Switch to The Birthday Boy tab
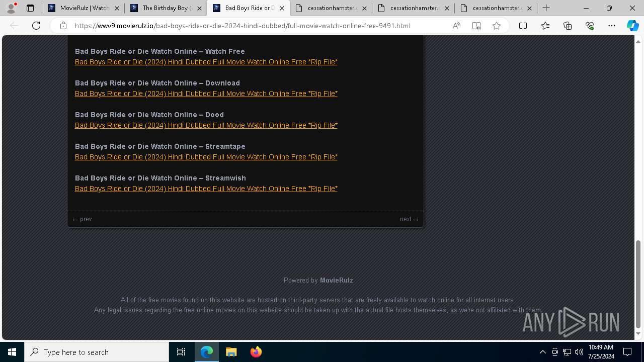The width and height of the screenshot is (644, 362). pyautogui.click(x=166, y=8)
